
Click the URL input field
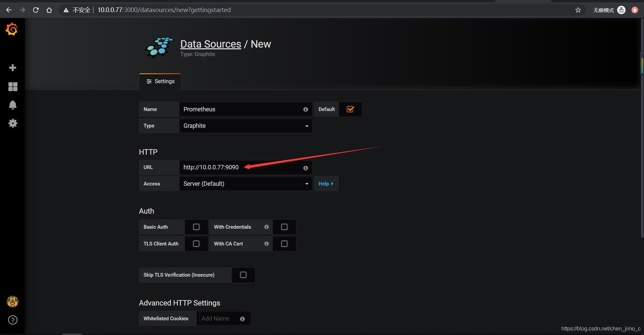(246, 167)
